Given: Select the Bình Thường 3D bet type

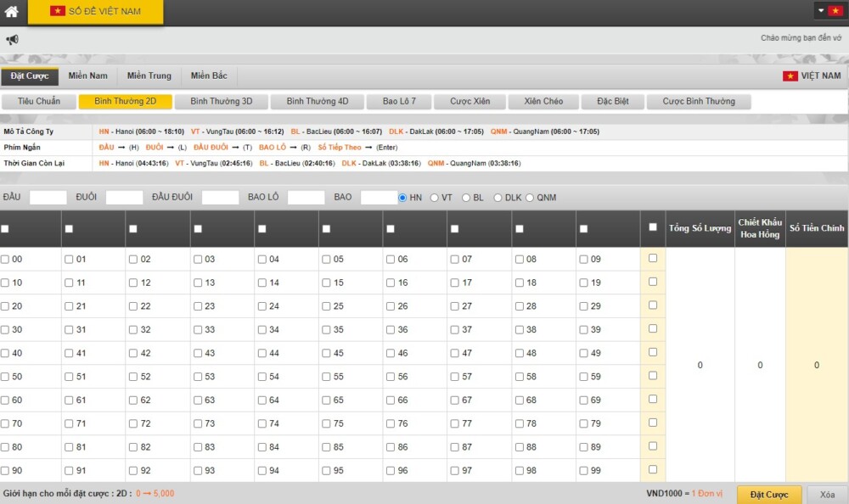Looking at the screenshot, I should [221, 102].
